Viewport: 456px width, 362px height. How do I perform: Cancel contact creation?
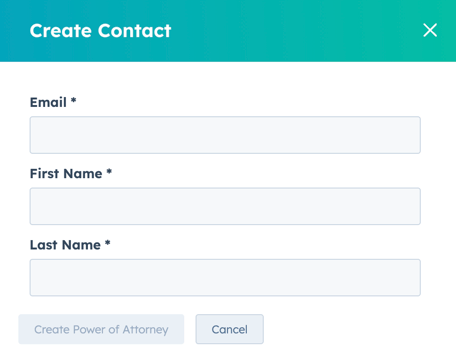[230, 329]
